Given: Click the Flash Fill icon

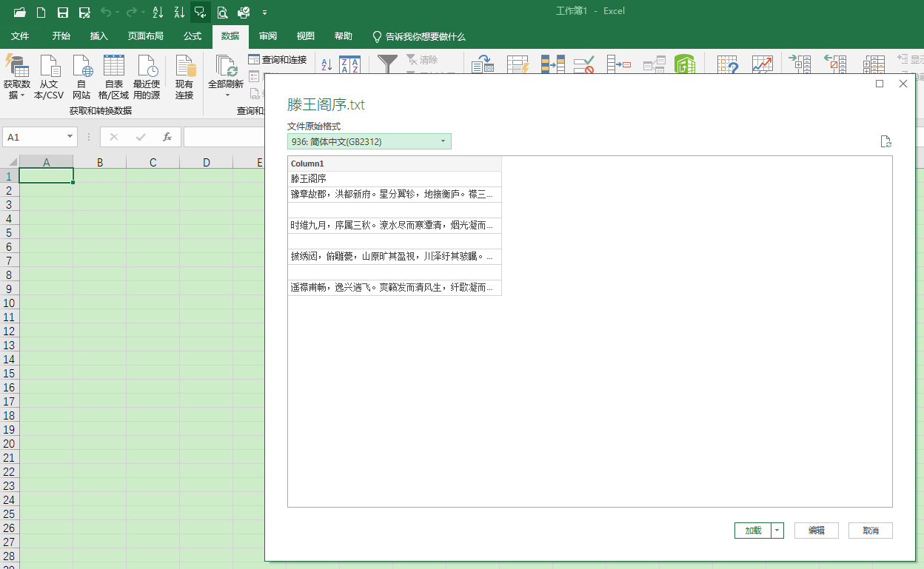Looking at the screenshot, I should point(517,64).
